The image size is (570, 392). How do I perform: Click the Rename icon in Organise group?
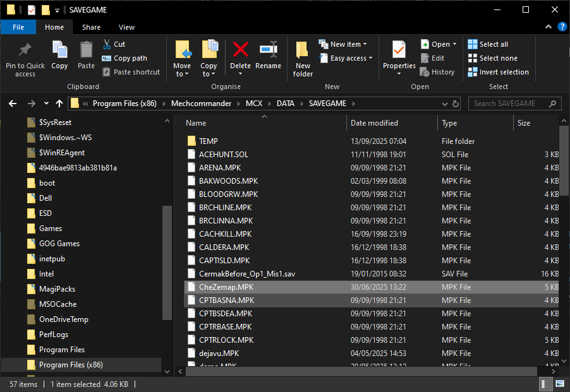(268, 50)
